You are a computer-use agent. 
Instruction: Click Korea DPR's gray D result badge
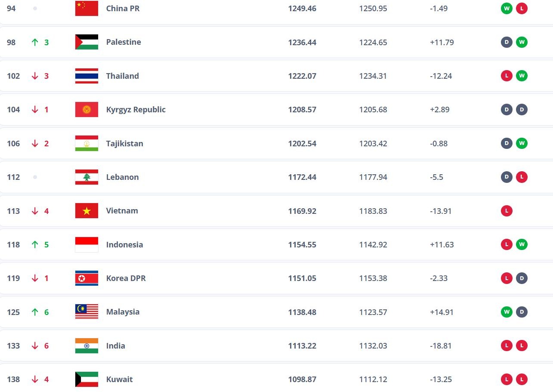pyautogui.click(x=522, y=278)
